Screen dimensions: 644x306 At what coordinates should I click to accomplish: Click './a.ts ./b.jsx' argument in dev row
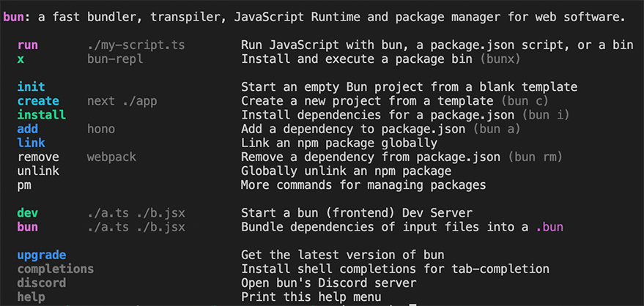click(x=136, y=213)
